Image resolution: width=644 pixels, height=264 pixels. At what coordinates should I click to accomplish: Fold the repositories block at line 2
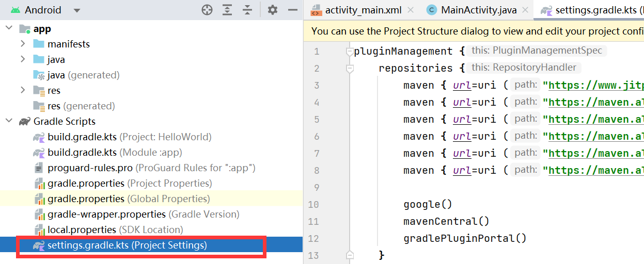[x=350, y=68]
